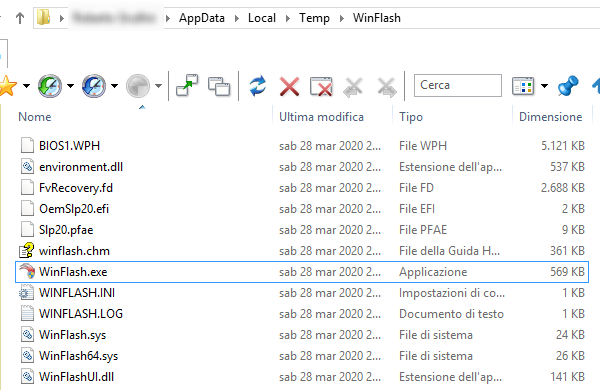600x390 pixels.
Task: Click the view layout grid icon
Action: [x=523, y=86]
